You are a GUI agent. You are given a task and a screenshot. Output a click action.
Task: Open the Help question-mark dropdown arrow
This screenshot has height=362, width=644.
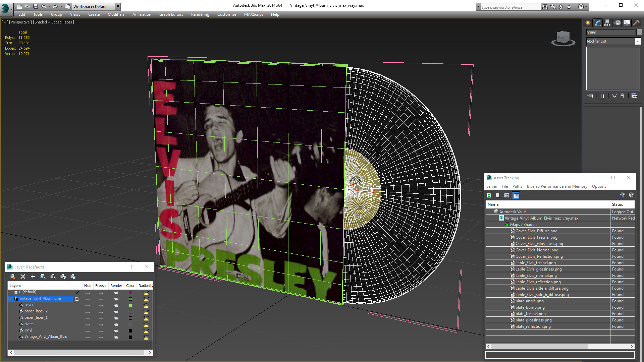click(x=586, y=7)
